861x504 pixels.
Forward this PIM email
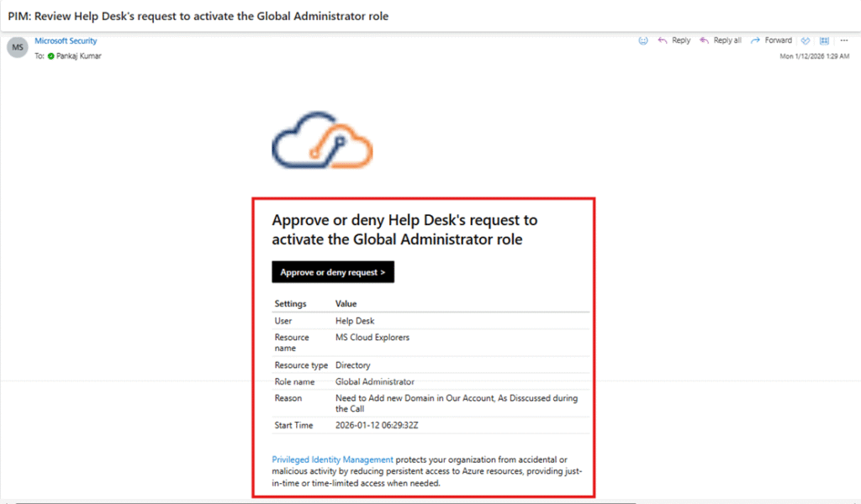click(771, 40)
